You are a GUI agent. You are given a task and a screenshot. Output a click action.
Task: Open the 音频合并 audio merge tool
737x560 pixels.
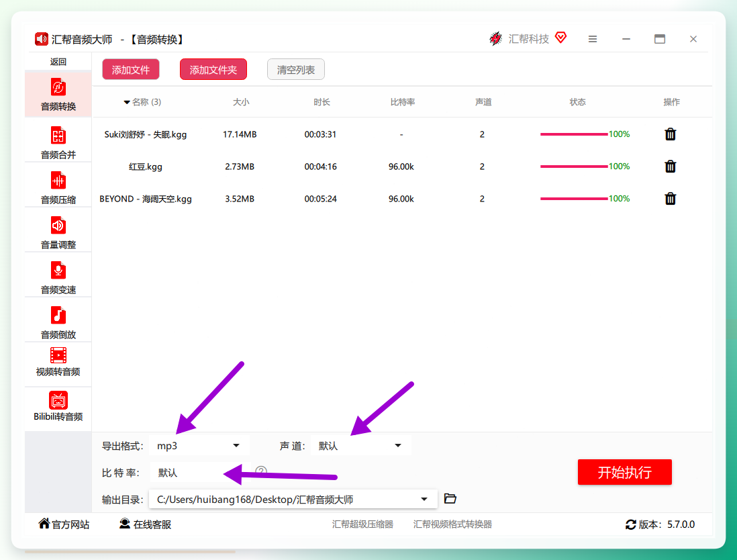[58, 142]
